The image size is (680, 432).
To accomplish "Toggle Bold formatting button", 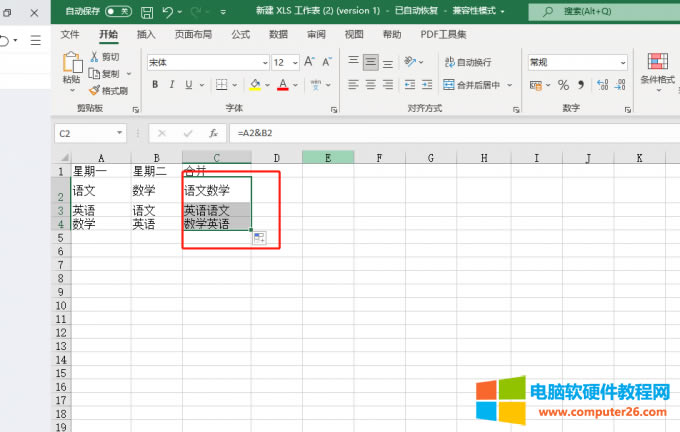I will pos(156,85).
